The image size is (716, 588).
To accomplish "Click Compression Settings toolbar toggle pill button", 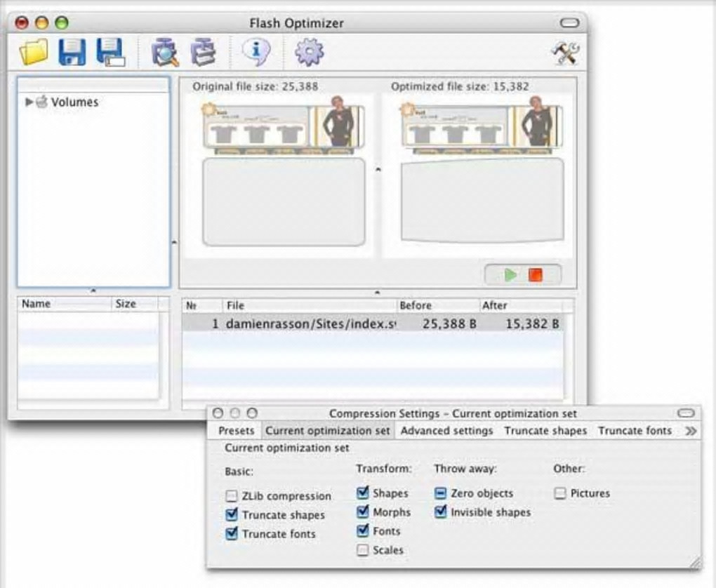I will point(686,413).
